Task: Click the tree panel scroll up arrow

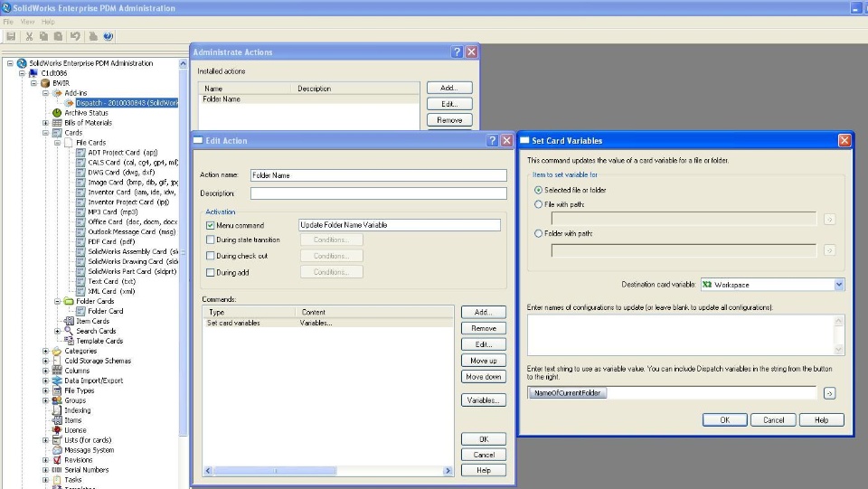Action: coord(183,63)
